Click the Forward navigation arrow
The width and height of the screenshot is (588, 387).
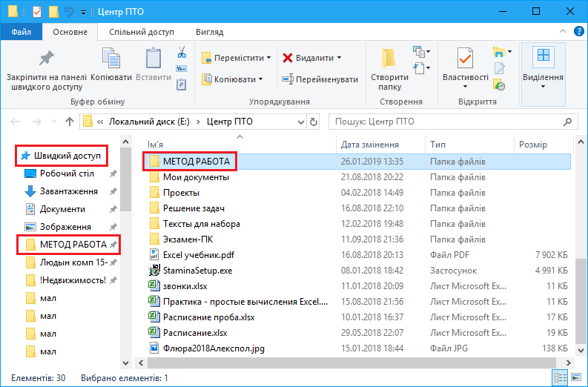37,122
